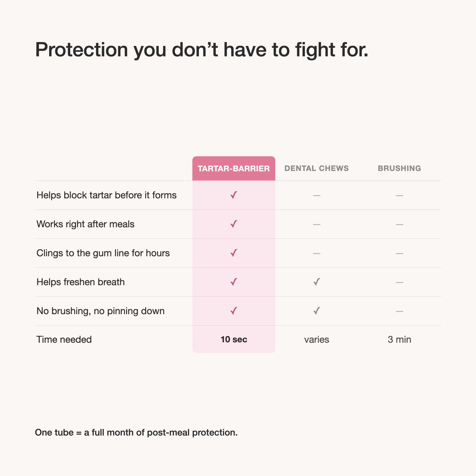The image size is (476, 476).
Task: Select the DENTAL CHEWS column header
Action: pyautogui.click(x=317, y=168)
